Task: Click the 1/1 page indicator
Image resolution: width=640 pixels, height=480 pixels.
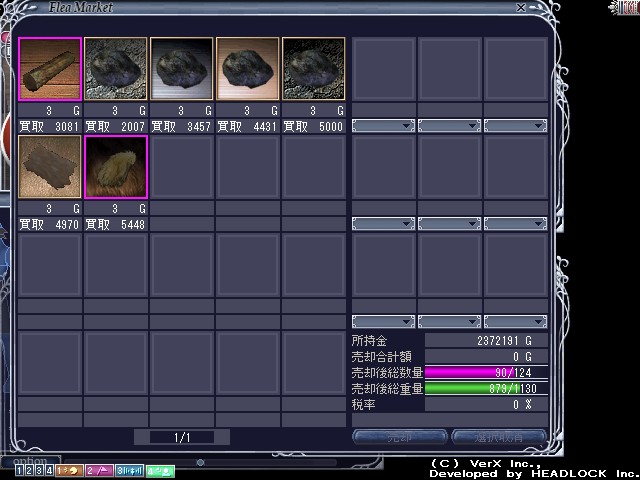Action: point(182,437)
